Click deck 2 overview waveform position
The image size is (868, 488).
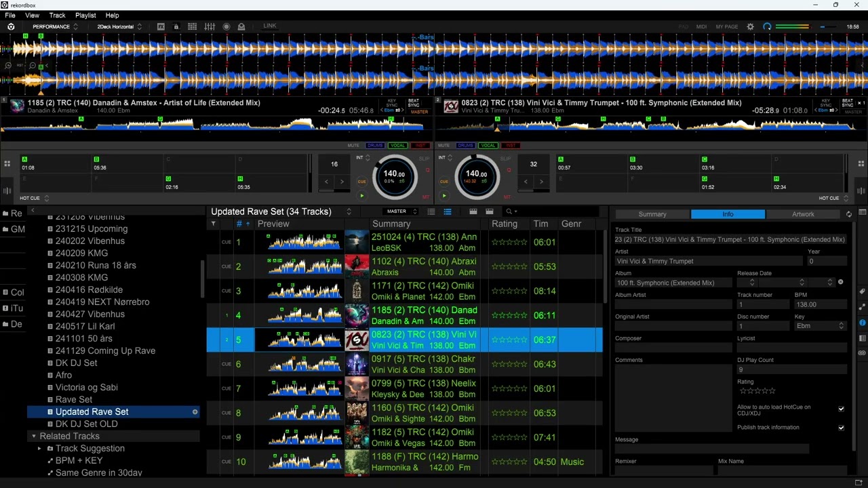tap(650, 125)
